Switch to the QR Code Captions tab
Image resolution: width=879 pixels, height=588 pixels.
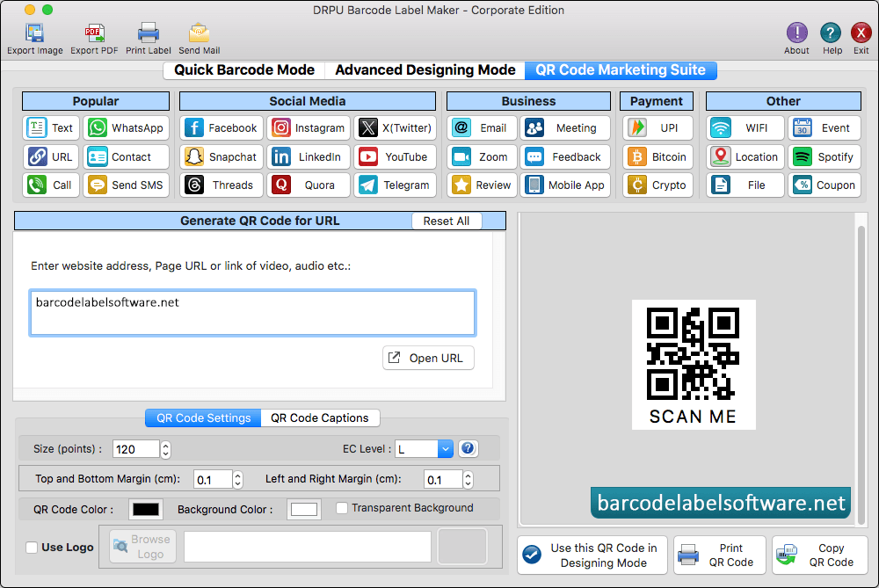pos(320,417)
